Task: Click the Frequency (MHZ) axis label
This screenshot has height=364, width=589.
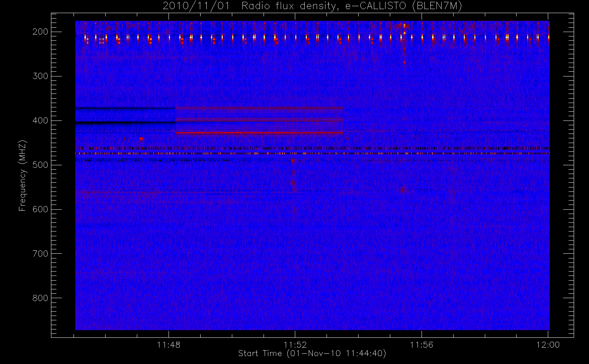Action: point(23,175)
